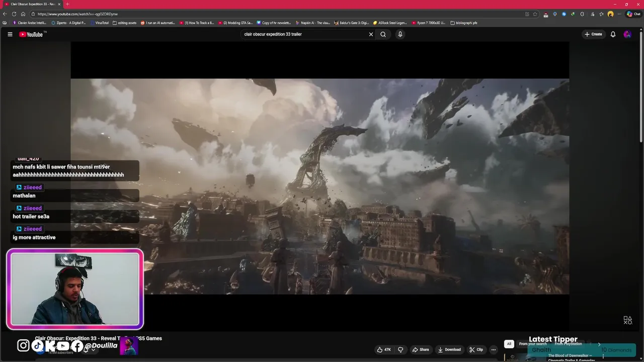Open I run an AI automati bookmark
The width and height of the screenshot is (644, 362).
point(158,23)
